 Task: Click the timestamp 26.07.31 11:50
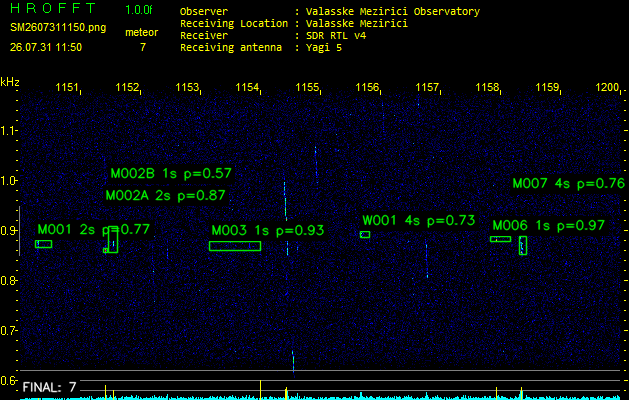[46, 47]
